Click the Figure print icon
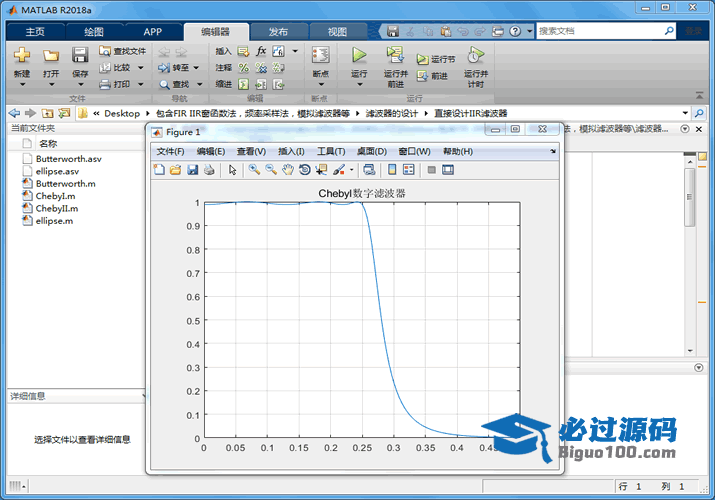 coord(209,170)
